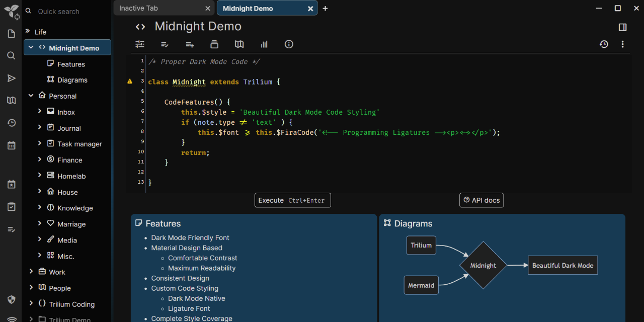Click the Trilium logo menu icon

click(11, 11)
